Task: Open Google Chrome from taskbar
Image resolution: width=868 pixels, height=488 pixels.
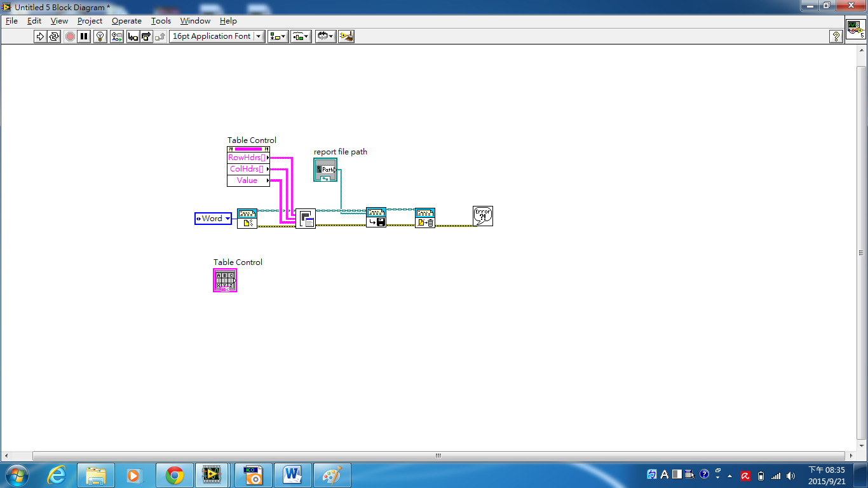Action: click(x=175, y=475)
